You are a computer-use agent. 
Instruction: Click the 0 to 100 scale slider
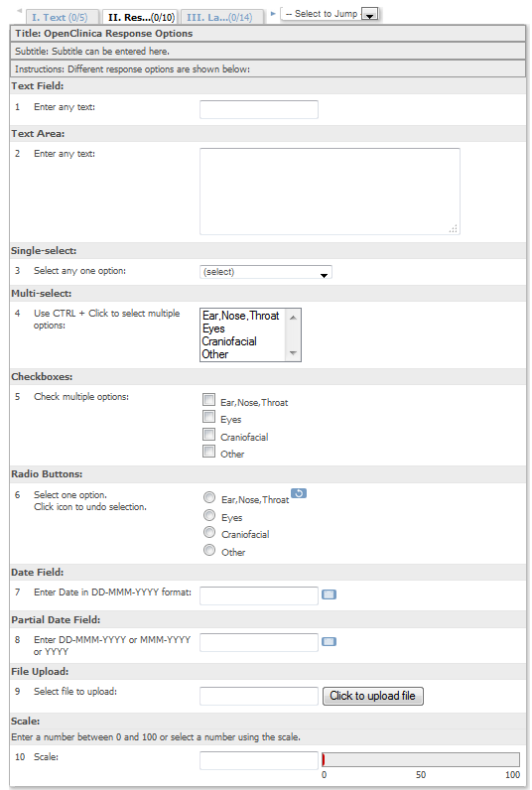pyautogui.click(x=421, y=760)
